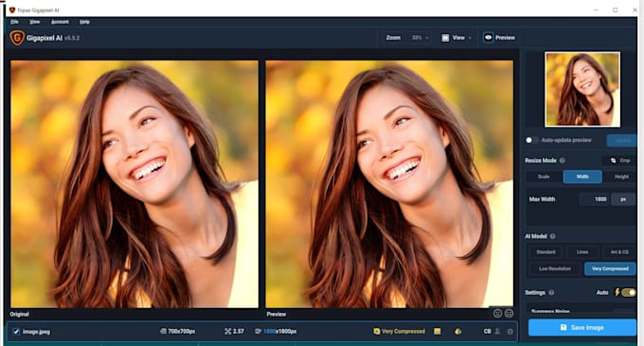644x346 pixels.
Task: Open the View mode dropdown
Action: click(456, 38)
